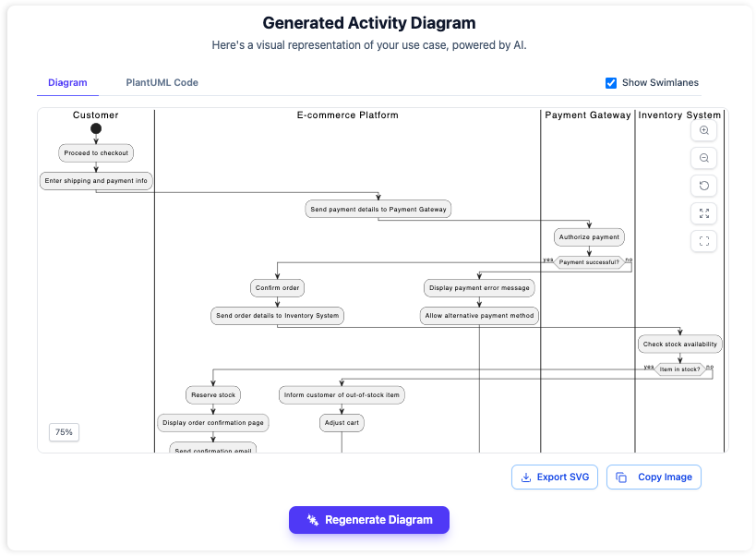Toggle the Show Swimlanes checkbox off
The width and height of the screenshot is (756, 556).
click(x=611, y=82)
